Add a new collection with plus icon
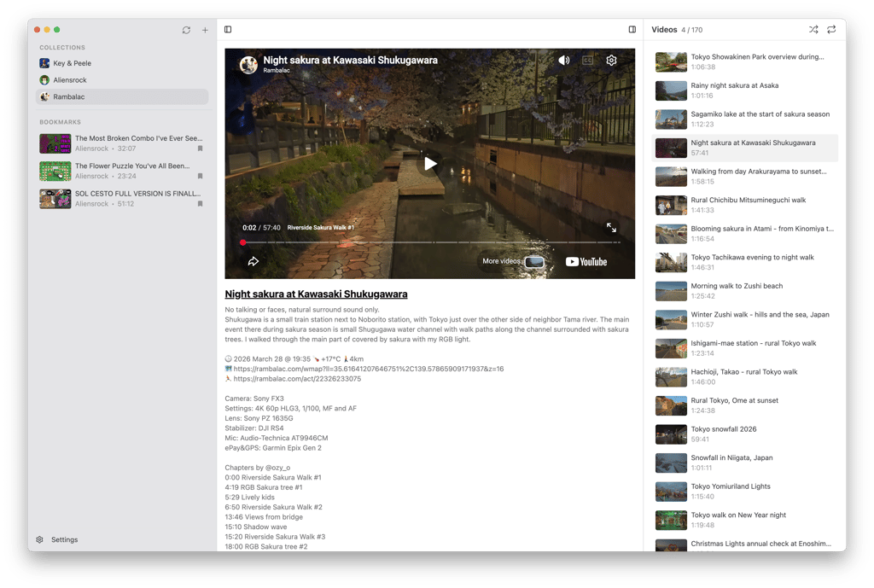This screenshot has height=588, width=874. (x=205, y=30)
